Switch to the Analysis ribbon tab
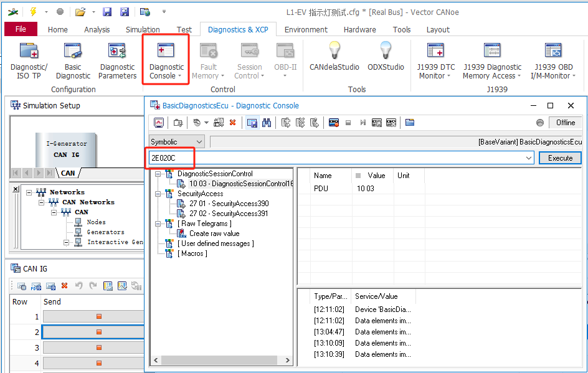Image resolution: width=588 pixels, height=373 pixels. 97,30
